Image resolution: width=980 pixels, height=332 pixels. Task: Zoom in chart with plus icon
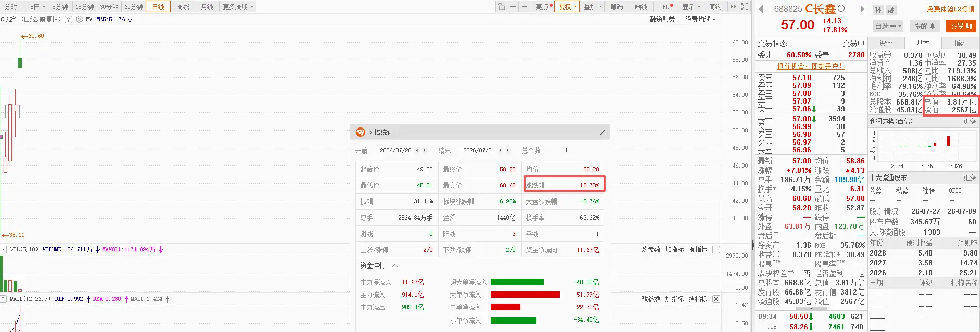tap(513, 7)
